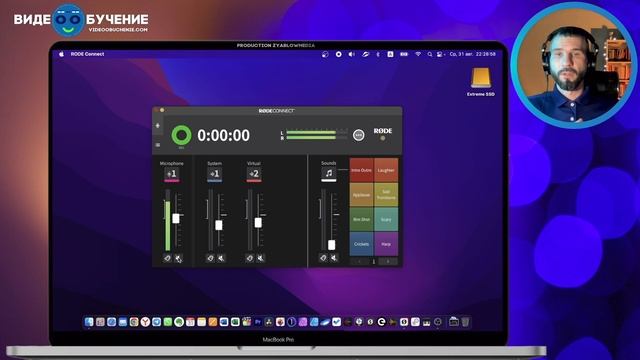The width and height of the screenshot is (640, 360).
Task: Open Telegram from the Dock
Action: pyautogui.click(x=156, y=322)
